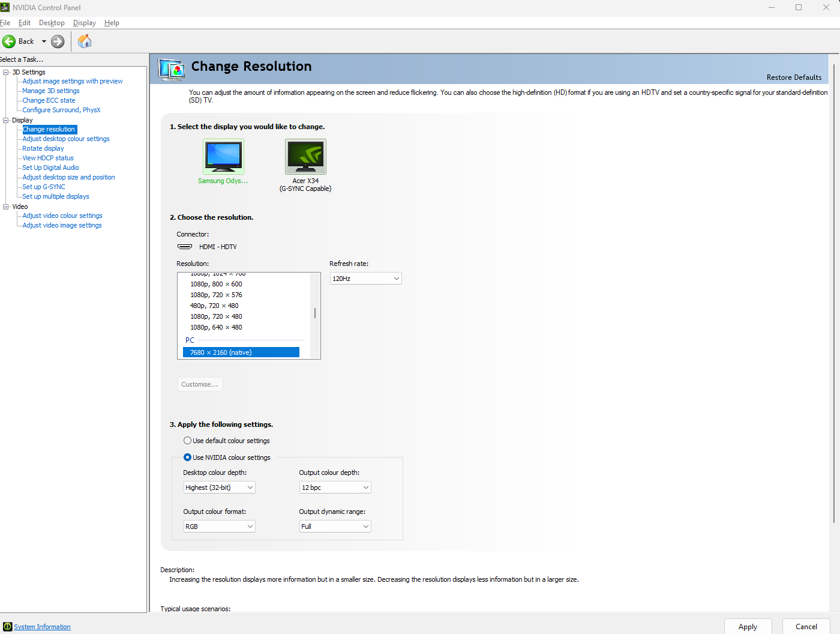Click the Customise button
The image size is (840, 634).
point(200,384)
